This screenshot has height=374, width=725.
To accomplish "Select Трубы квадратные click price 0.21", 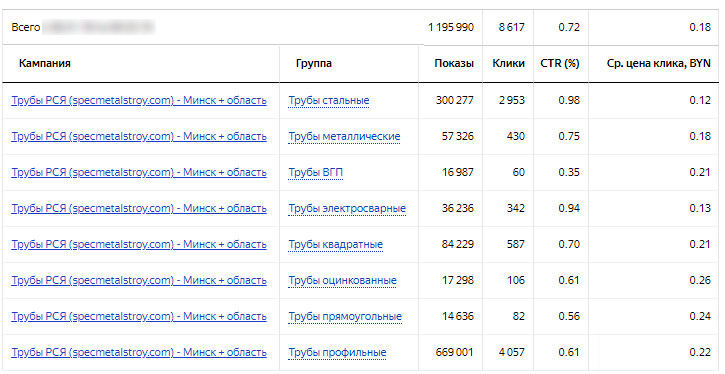I will click(x=700, y=245).
